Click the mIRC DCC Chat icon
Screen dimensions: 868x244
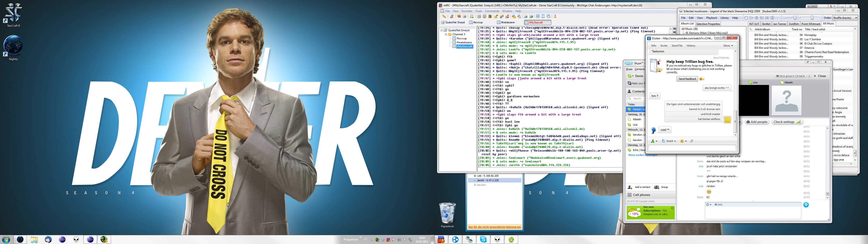pos(502,16)
